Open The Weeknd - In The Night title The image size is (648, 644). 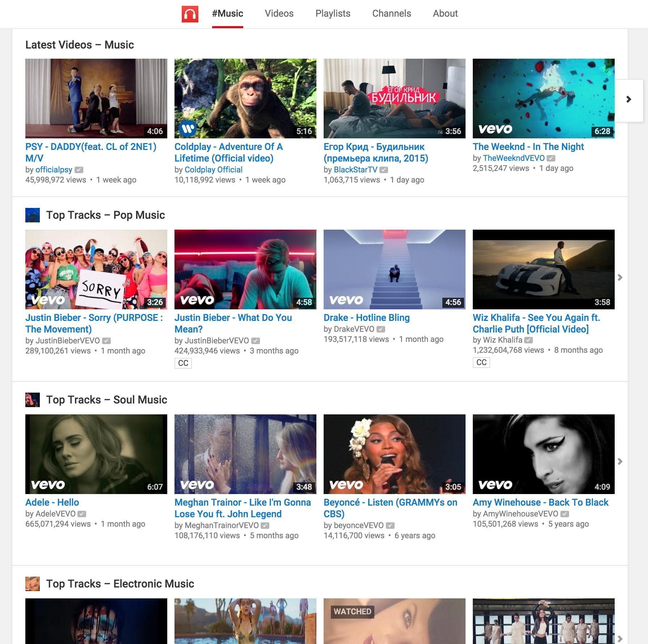(x=528, y=147)
